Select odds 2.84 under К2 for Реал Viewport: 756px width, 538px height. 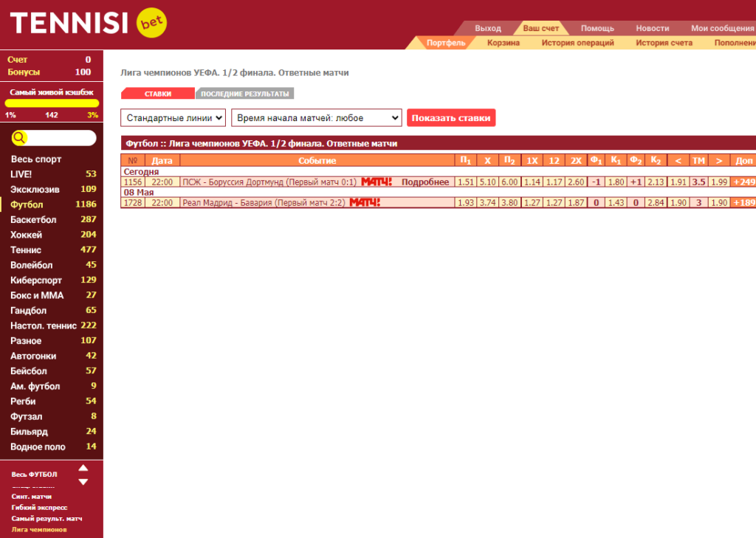(x=656, y=202)
